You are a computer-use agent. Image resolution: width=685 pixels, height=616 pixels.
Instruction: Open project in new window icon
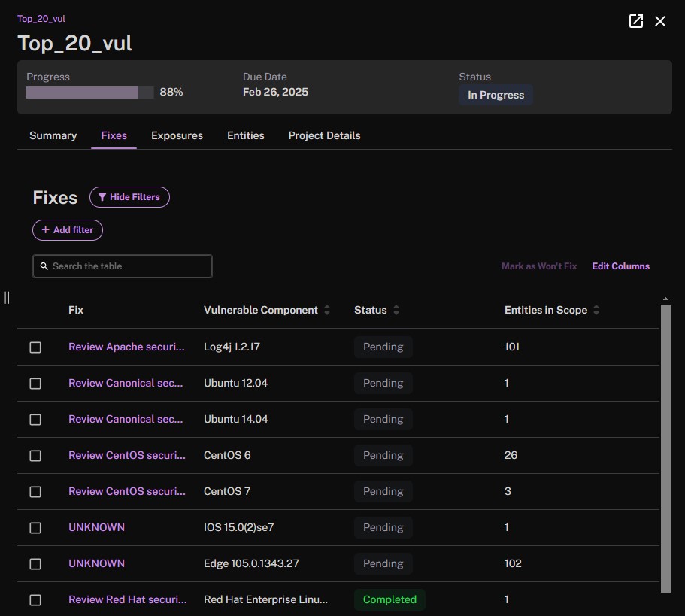point(635,21)
